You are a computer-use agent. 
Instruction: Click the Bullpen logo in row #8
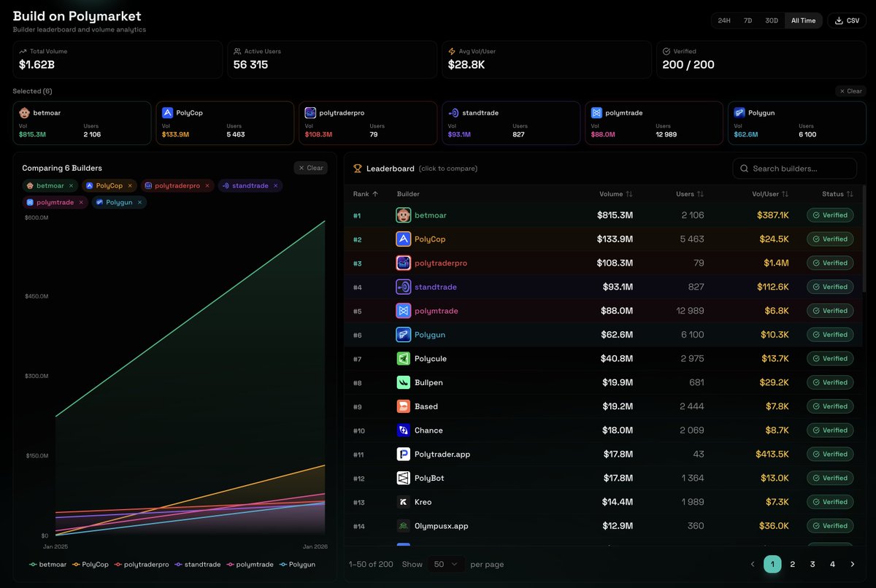403,382
